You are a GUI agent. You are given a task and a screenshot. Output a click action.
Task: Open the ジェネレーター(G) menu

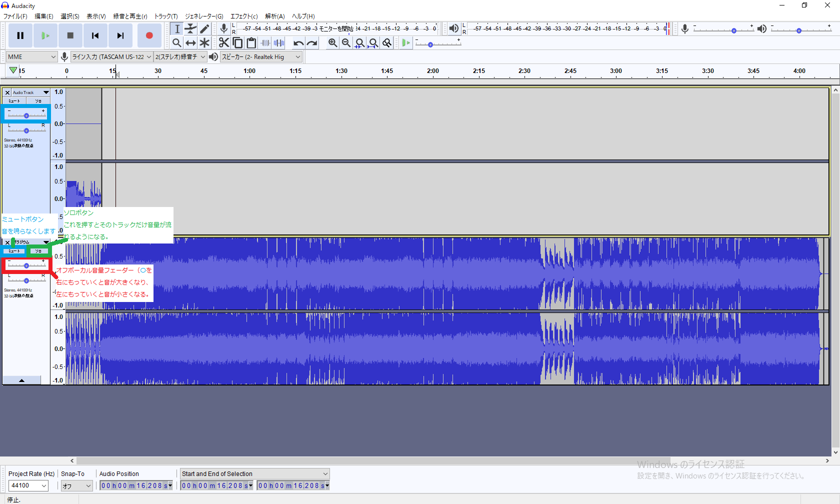tap(204, 16)
